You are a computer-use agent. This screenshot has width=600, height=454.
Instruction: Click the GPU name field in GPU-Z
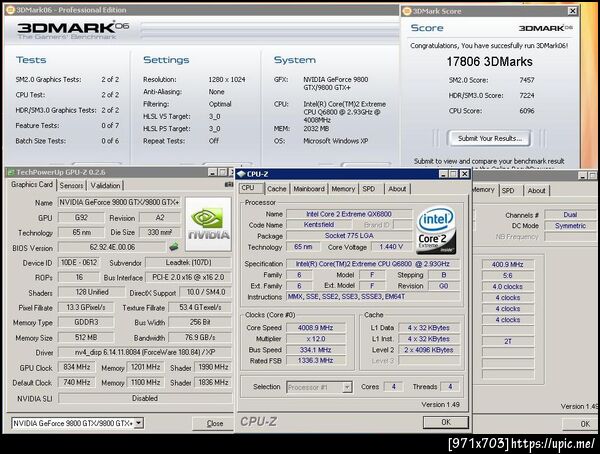pyautogui.click(x=119, y=202)
